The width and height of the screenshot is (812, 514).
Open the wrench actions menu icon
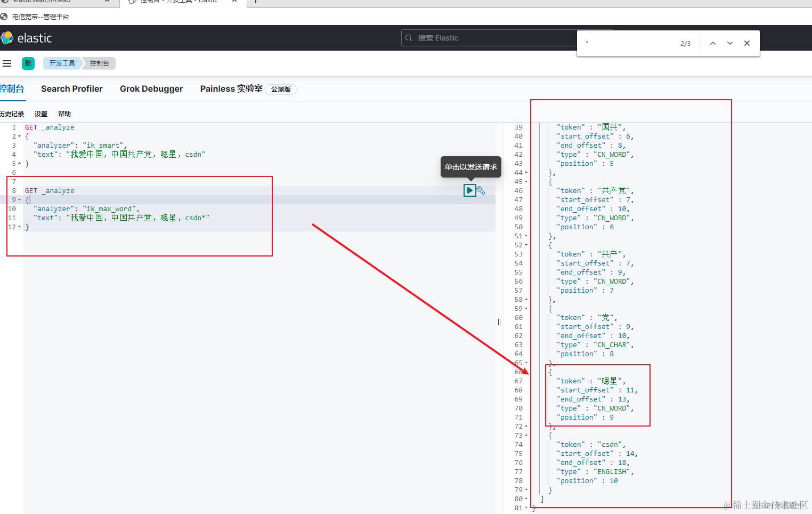pos(481,190)
